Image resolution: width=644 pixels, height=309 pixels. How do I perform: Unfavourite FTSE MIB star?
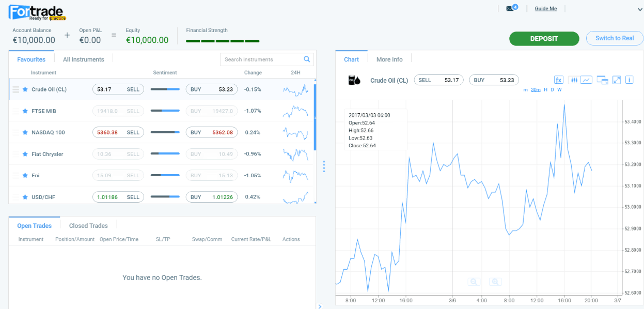click(25, 111)
